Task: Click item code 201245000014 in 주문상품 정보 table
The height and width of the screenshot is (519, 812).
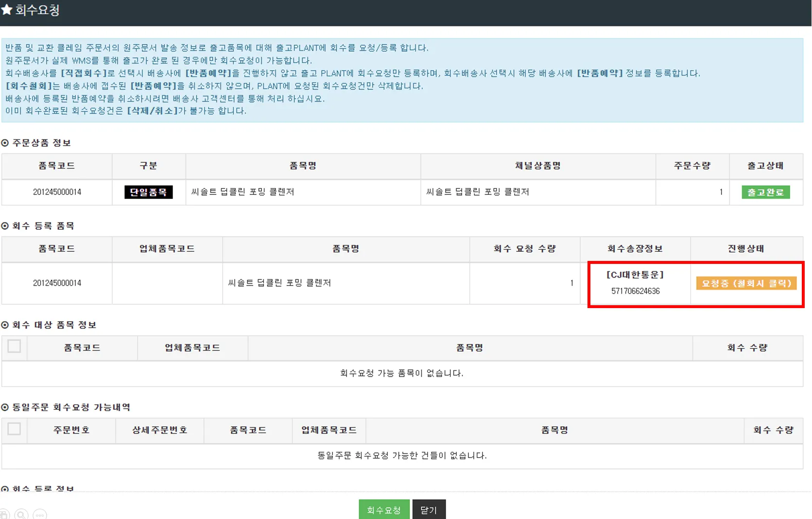Action: (57, 192)
